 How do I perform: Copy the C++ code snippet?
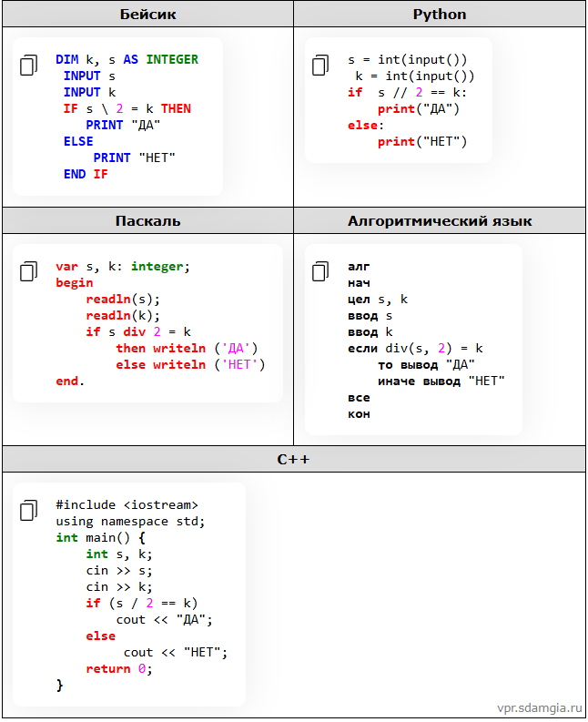[x=29, y=511]
